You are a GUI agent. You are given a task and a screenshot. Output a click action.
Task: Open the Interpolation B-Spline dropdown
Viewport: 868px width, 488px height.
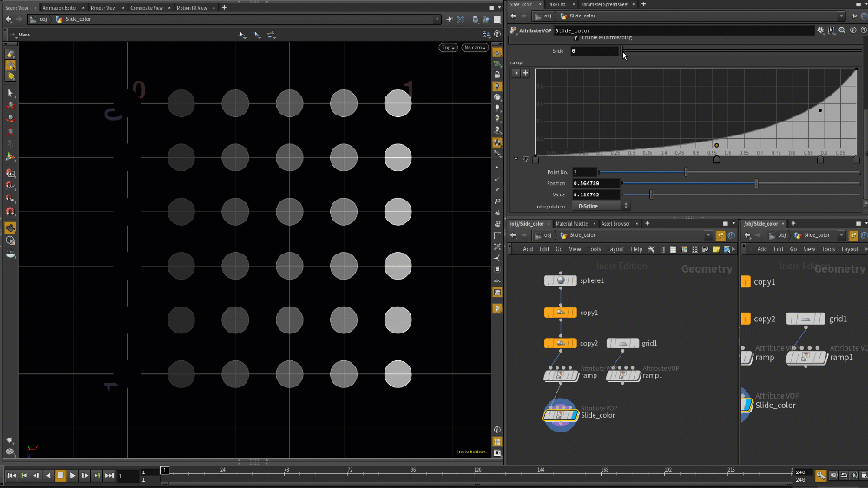[x=602, y=206]
